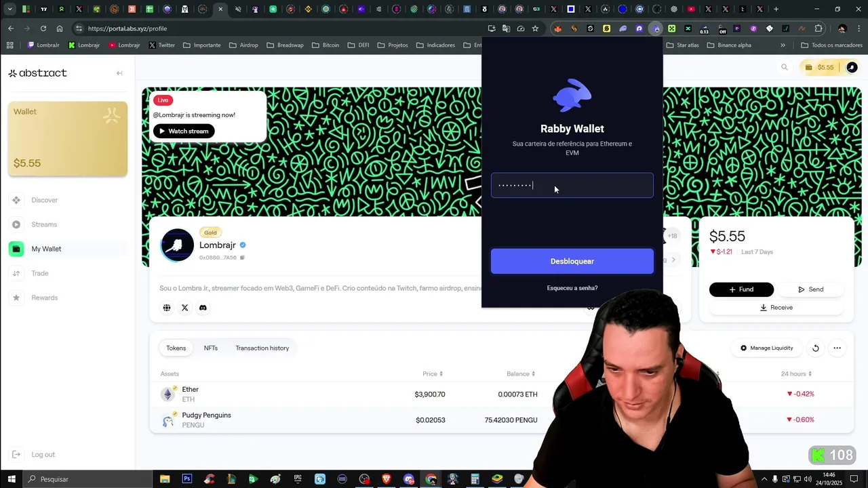The image size is (868, 488).
Task: Click the translate page icon in the address bar
Action: [506, 28]
